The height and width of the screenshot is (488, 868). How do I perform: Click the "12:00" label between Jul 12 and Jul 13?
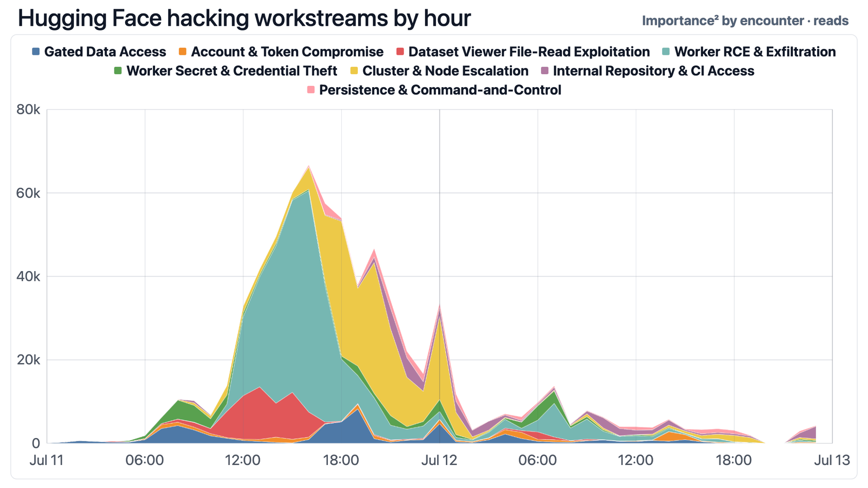click(x=636, y=460)
